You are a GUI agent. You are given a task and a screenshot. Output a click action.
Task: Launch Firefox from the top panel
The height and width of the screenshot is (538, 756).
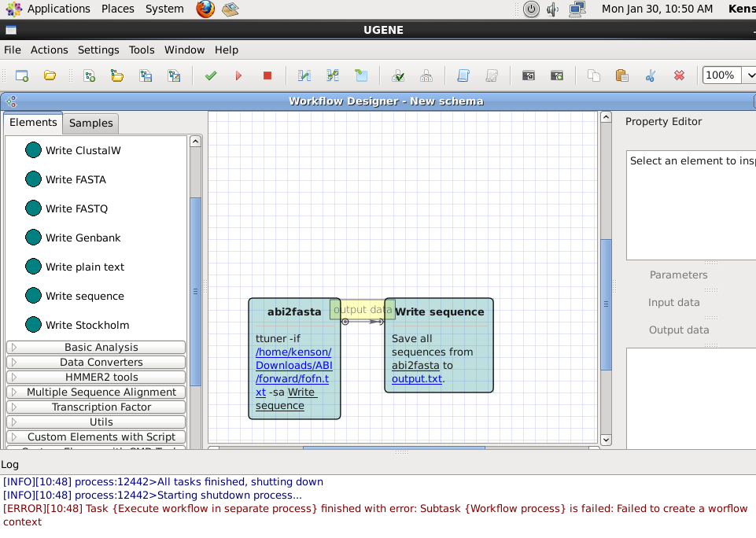pyautogui.click(x=205, y=9)
